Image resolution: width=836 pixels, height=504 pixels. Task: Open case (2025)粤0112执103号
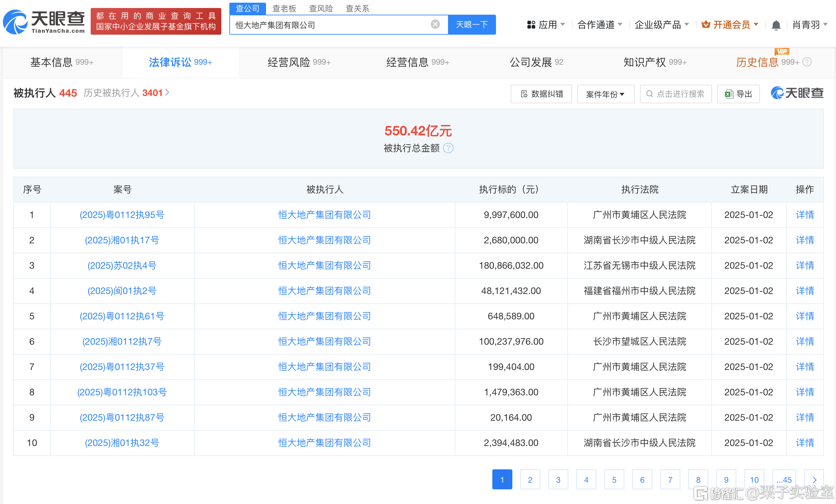[x=122, y=392]
